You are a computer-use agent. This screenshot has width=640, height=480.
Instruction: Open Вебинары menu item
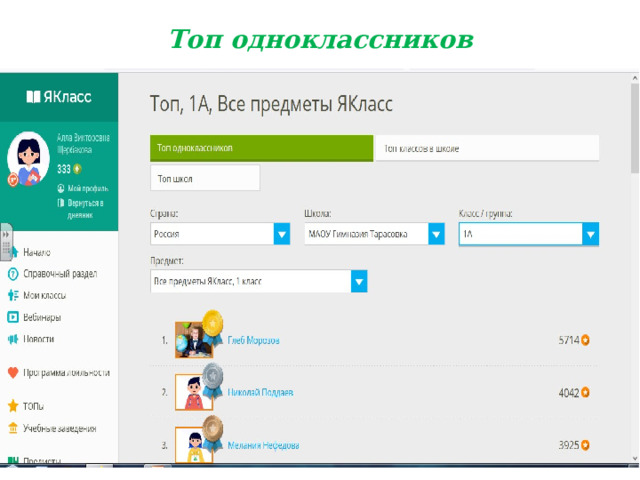point(42,317)
